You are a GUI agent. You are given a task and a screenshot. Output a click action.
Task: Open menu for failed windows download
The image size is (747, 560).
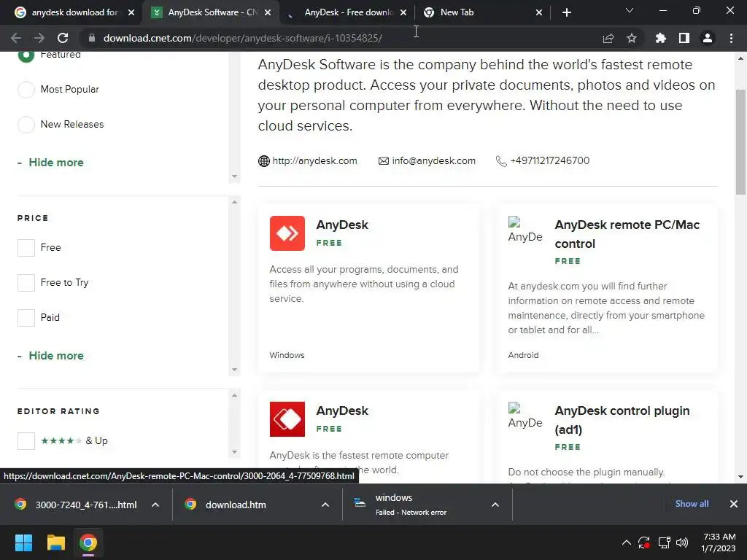click(x=495, y=505)
